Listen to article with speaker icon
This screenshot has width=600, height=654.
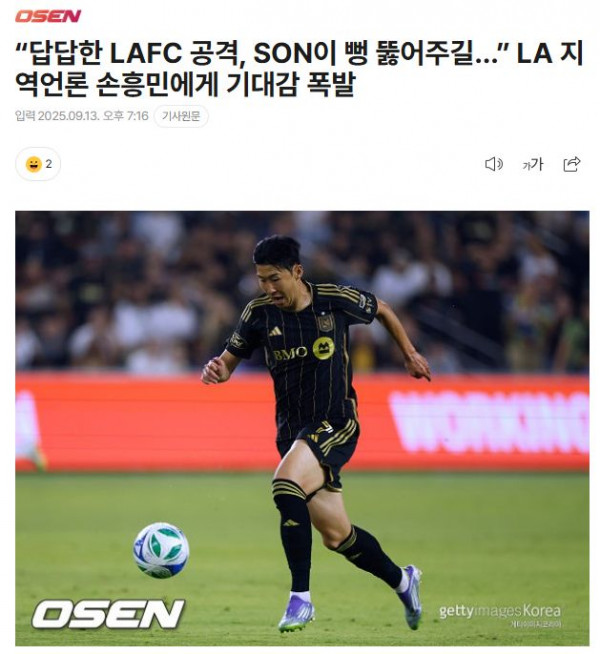click(x=494, y=164)
